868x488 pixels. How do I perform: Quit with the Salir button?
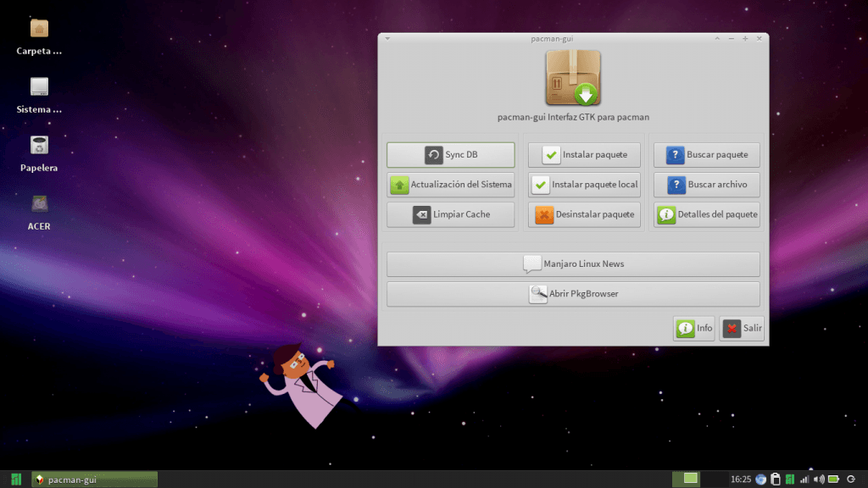tap(742, 329)
